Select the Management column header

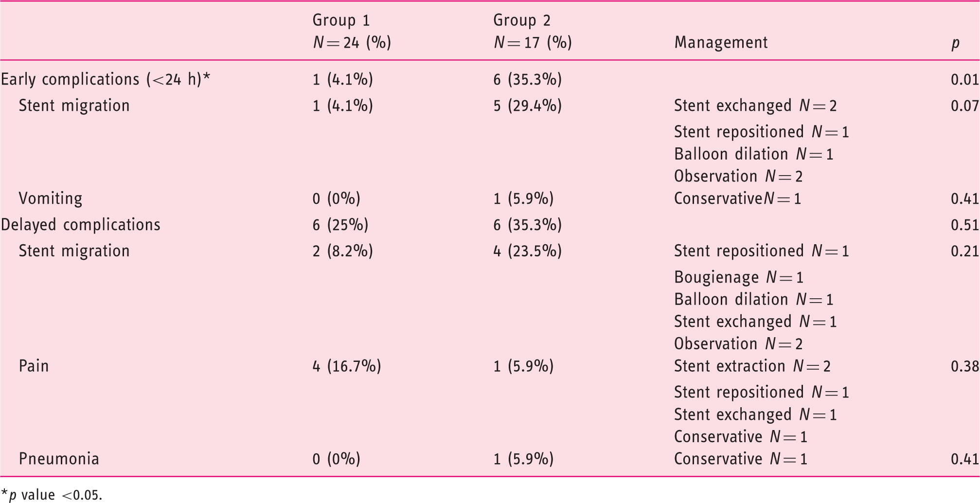(x=721, y=43)
